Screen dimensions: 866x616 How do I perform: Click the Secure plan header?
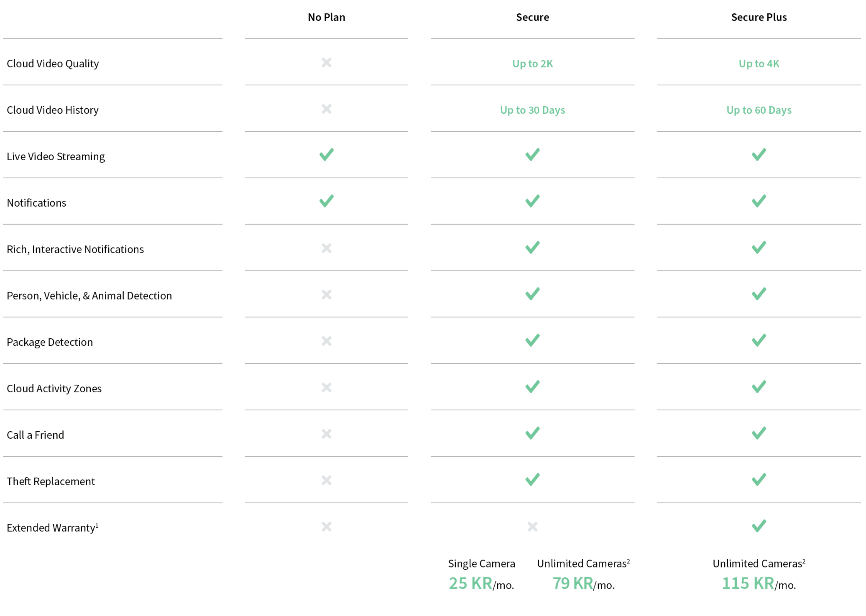click(532, 17)
